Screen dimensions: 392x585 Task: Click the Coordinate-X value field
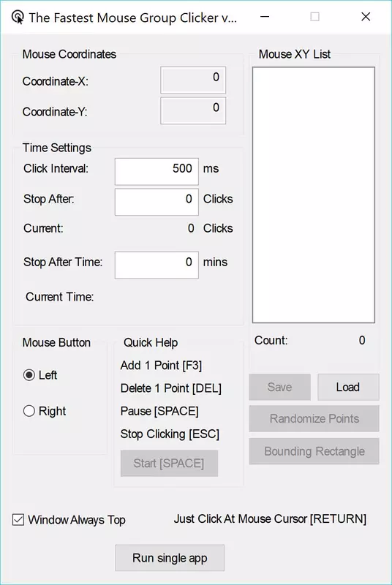193,80
